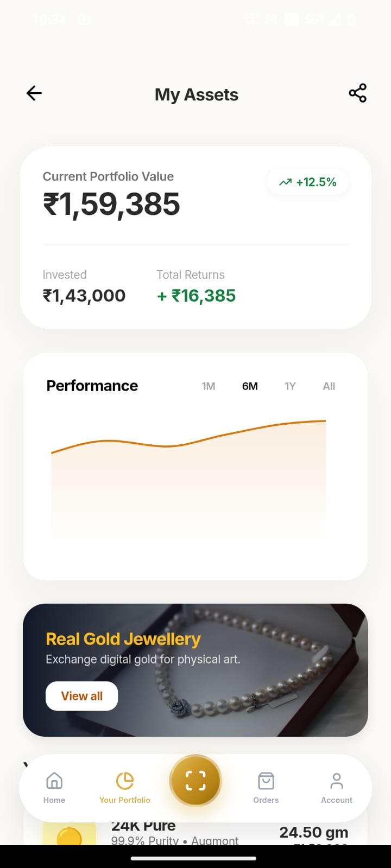Tap the Invested amount ₹1,43,000
This screenshot has height=868, width=391.
84,296
